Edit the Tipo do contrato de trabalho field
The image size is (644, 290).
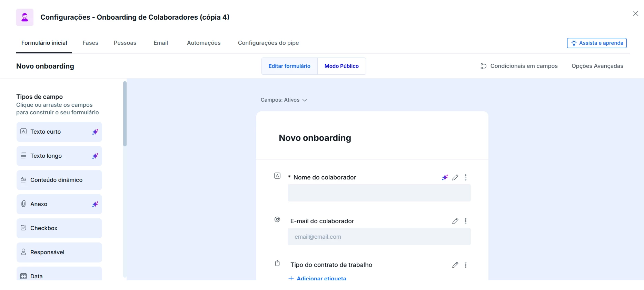click(455, 265)
